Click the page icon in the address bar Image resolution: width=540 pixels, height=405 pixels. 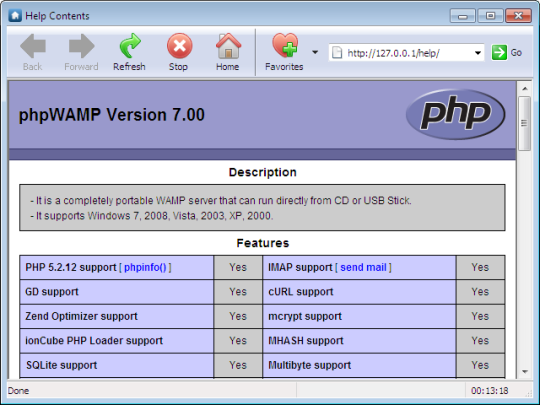tap(337, 53)
